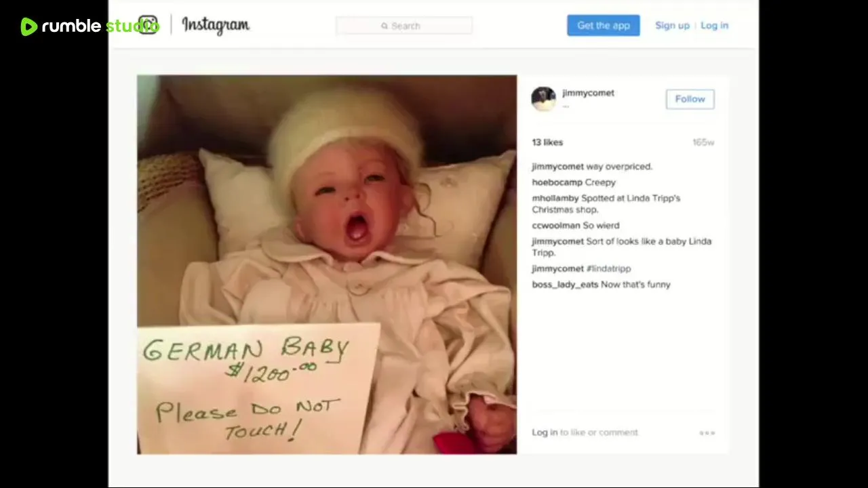868x488 pixels.
Task: Open the three-dot more options menu
Action: point(707,432)
